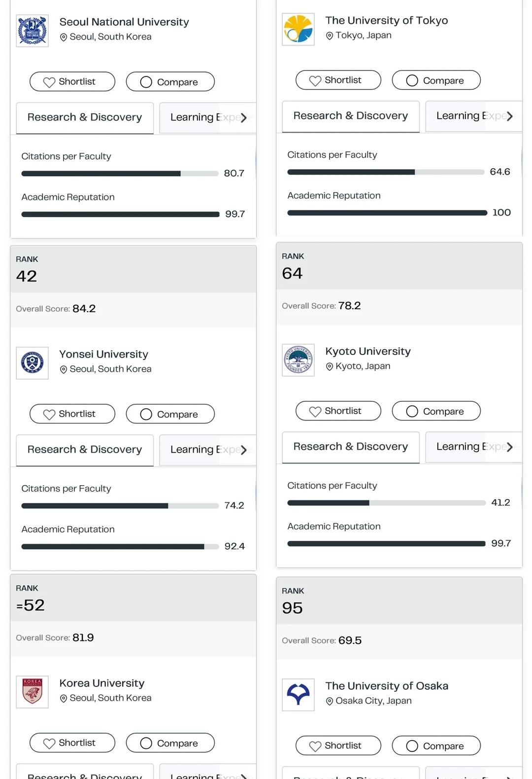The height and width of the screenshot is (779, 532).
Task: Open Korea University name link
Action: (x=102, y=683)
